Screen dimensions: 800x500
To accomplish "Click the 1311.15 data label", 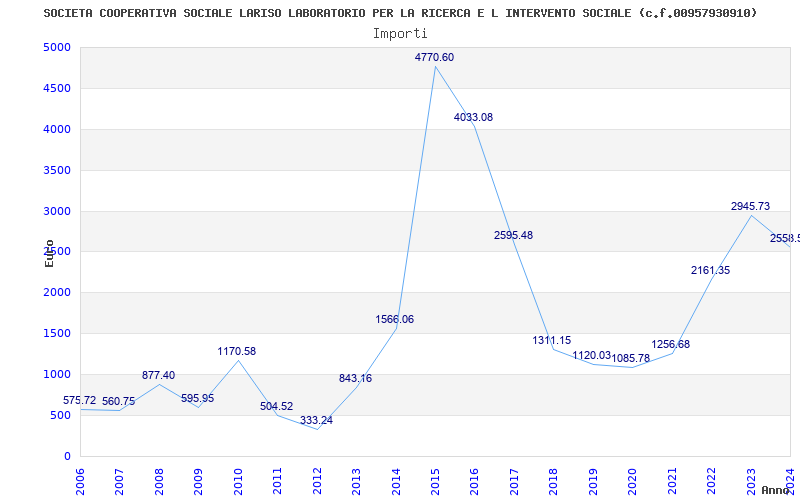I will pos(552,340).
